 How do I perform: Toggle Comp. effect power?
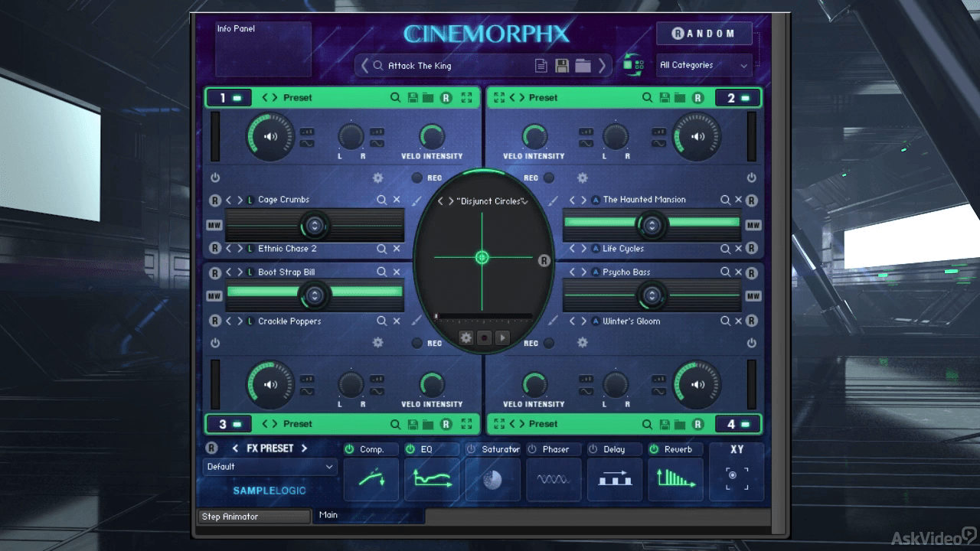[x=349, y=449]
